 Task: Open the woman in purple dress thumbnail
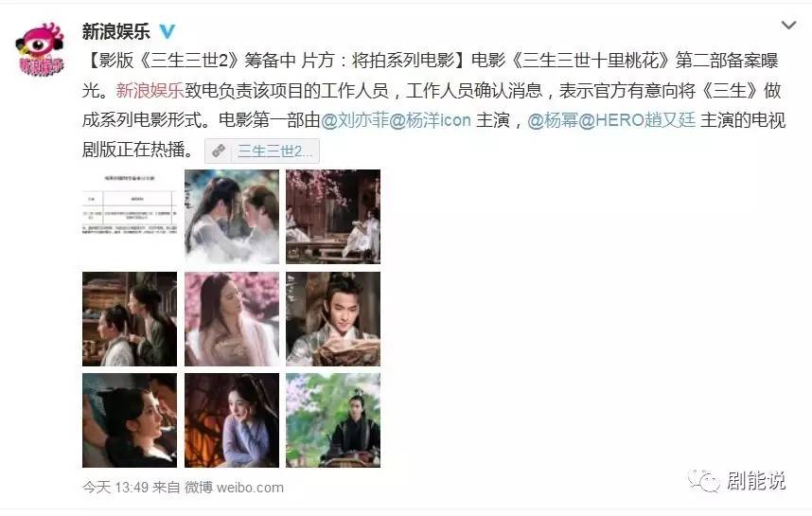(232, 420)
